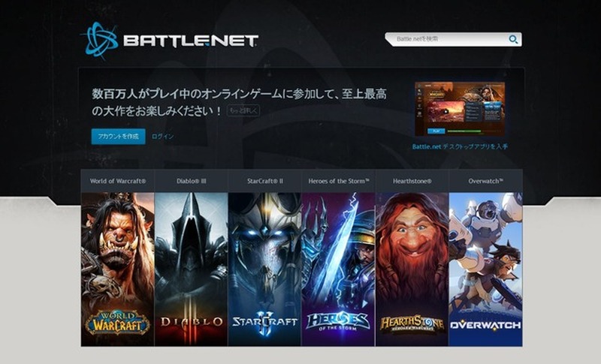Click the magnifying glass search icon
601x364 pixels.
513,40
